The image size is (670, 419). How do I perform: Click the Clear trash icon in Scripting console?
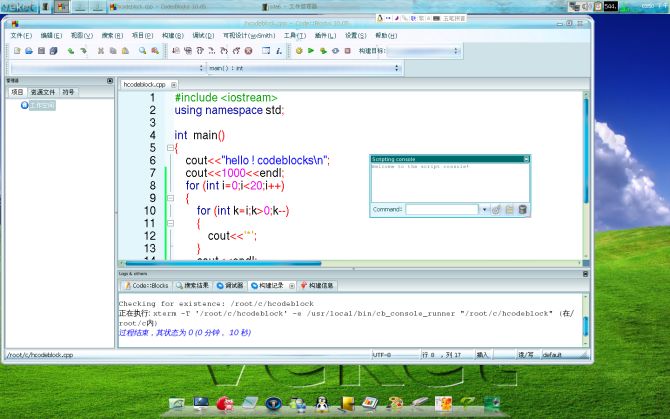(522, 210)
